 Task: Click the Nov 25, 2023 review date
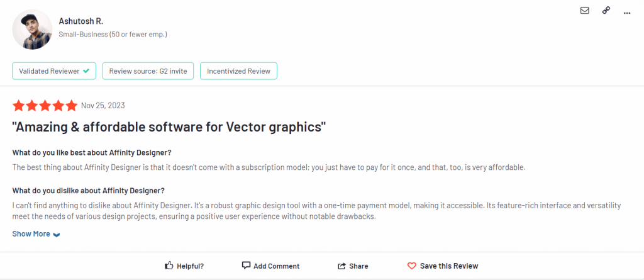pos(103,106)
